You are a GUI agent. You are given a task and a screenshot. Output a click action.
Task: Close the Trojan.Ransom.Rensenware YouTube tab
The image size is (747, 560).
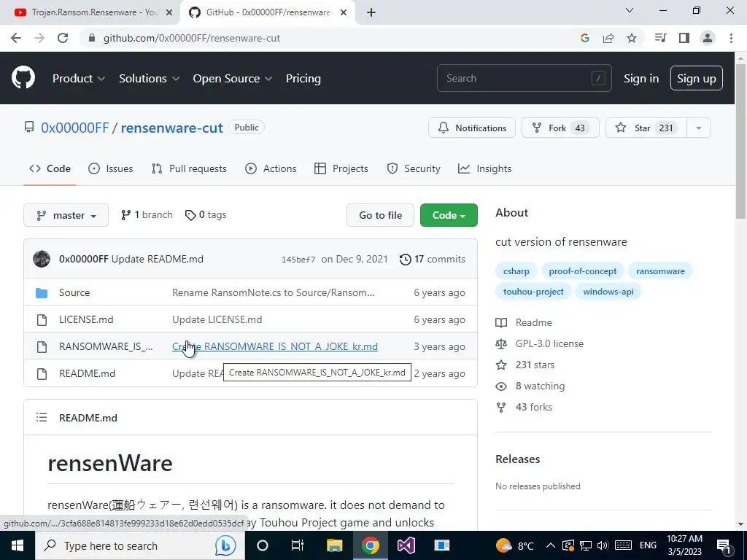[169, 12]
